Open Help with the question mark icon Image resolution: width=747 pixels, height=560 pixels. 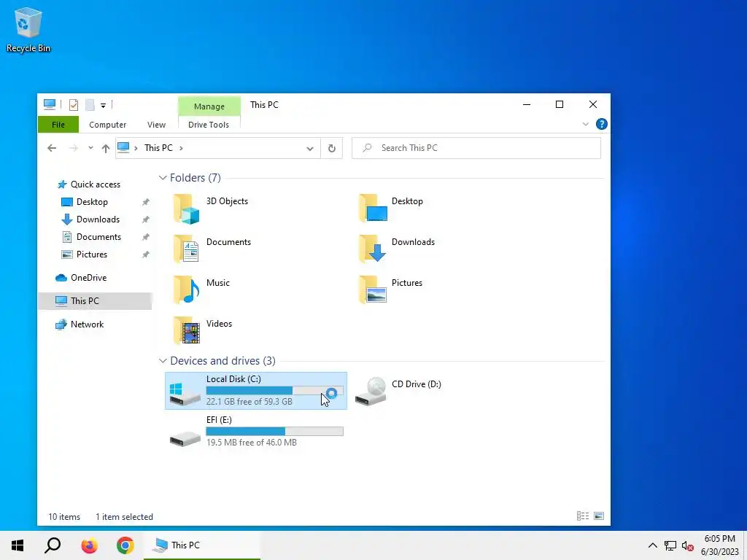tap(602, 124)
